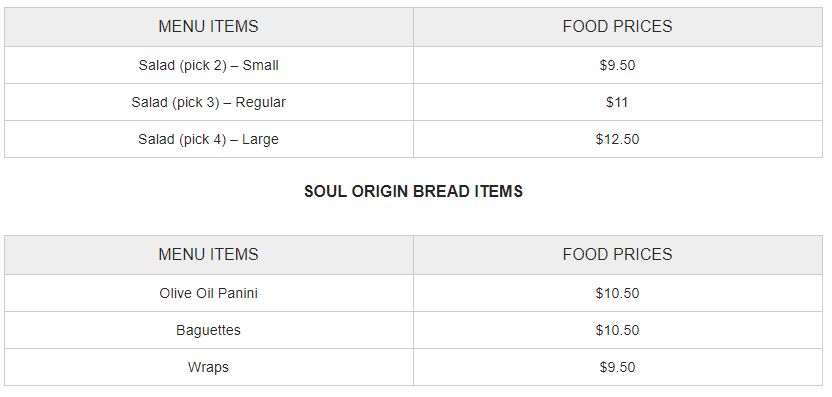This screenshot has width=832, height=397.
Task: Click Salad (pick 4) – Large row
Action: [x=413, y=139]
